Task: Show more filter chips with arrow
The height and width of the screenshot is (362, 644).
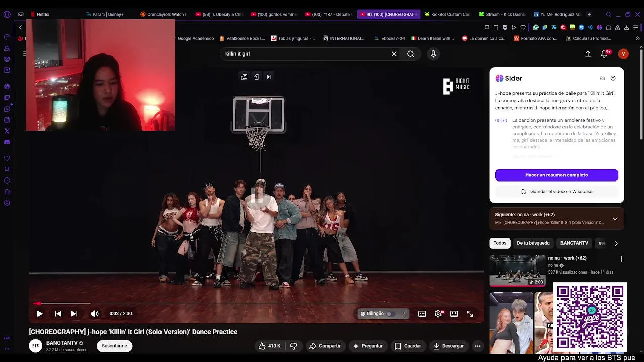Action: pos(616,243)
